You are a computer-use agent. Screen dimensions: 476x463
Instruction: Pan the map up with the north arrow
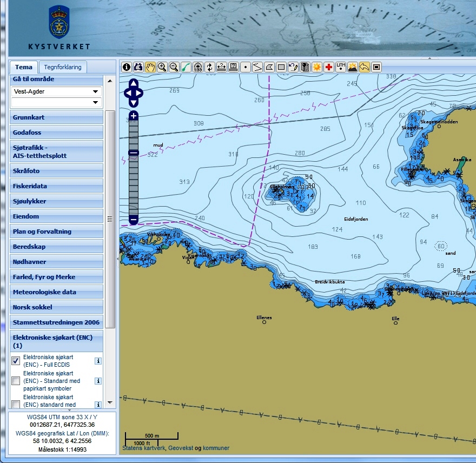click(x=134, y=84)
